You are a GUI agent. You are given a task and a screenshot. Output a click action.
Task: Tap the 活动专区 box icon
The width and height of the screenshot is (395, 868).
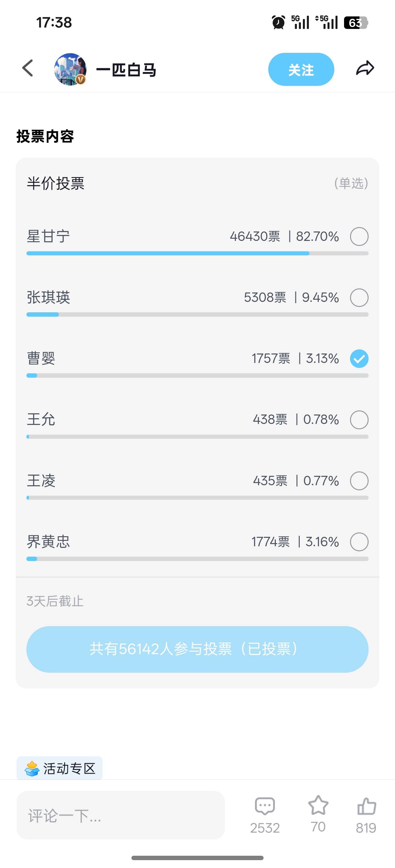pyautogui.click(x=32, y=769)
